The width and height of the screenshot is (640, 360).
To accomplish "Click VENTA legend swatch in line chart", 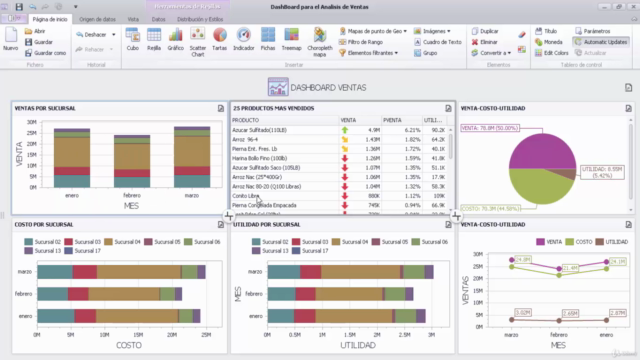I will tap(540, 242).
